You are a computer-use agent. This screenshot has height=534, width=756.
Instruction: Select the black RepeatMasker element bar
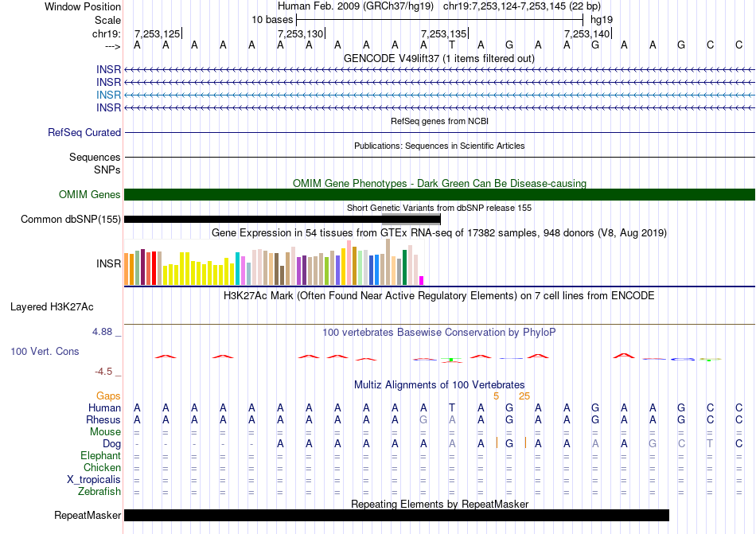point(396,516)
